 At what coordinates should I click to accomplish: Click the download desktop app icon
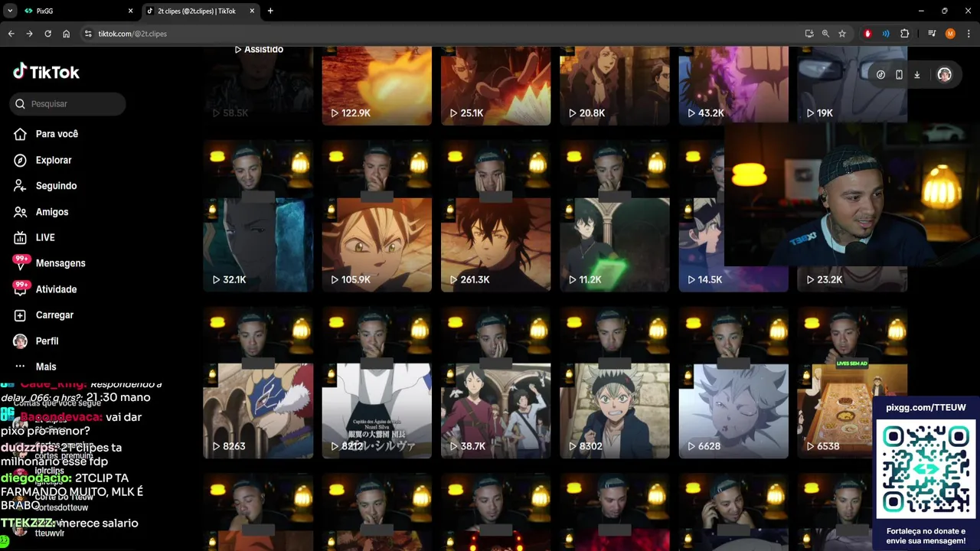(916, 74)
